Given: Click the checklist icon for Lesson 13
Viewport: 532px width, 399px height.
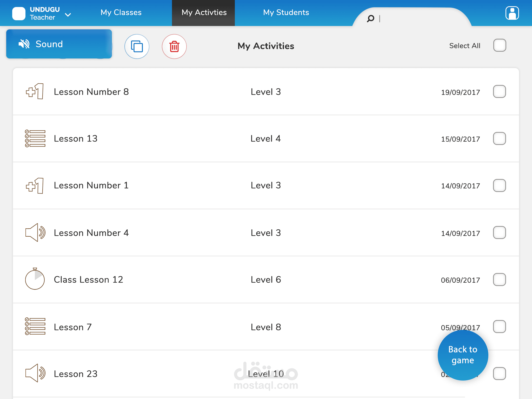Looking at the screenshot, I should [35, 138].
